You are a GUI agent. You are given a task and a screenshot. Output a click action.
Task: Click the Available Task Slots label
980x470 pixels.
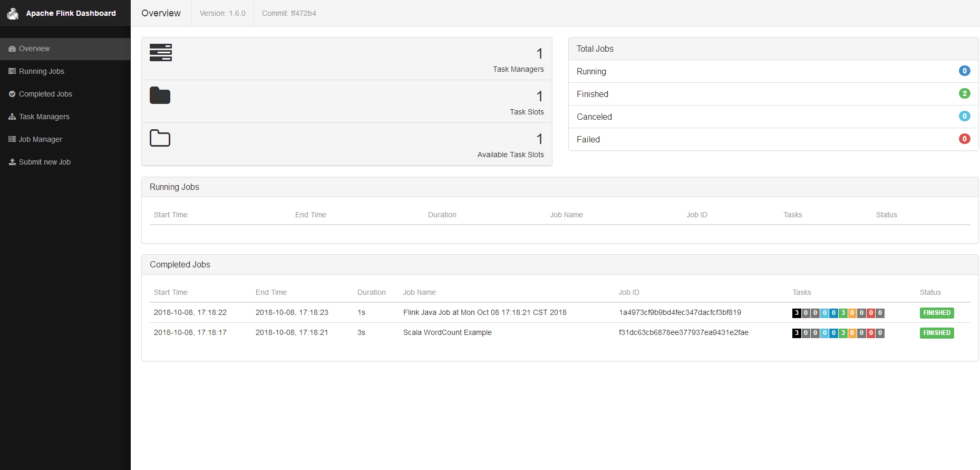click(510, 155)
